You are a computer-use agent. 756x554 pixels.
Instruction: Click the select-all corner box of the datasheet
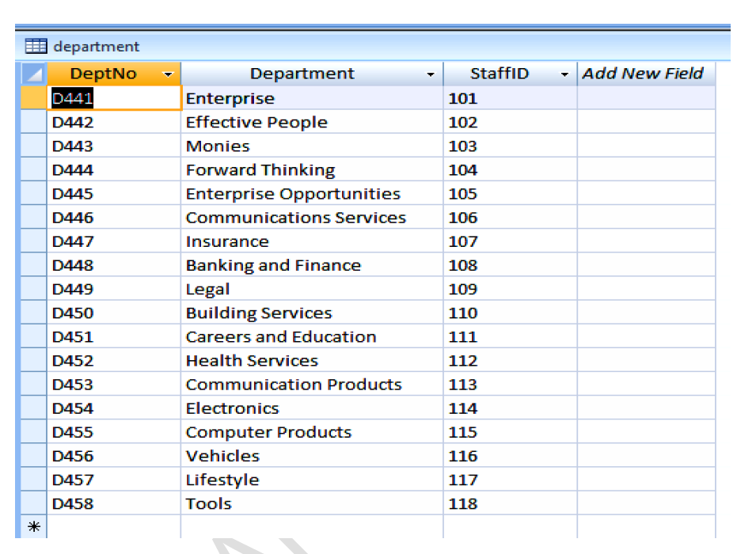[x=33, y=74]
